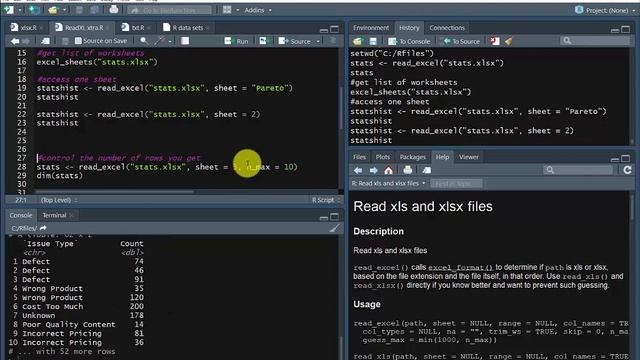Click Help show in new window icon
Viewport: 640px width, 360px height.
[x=427, y=170]
